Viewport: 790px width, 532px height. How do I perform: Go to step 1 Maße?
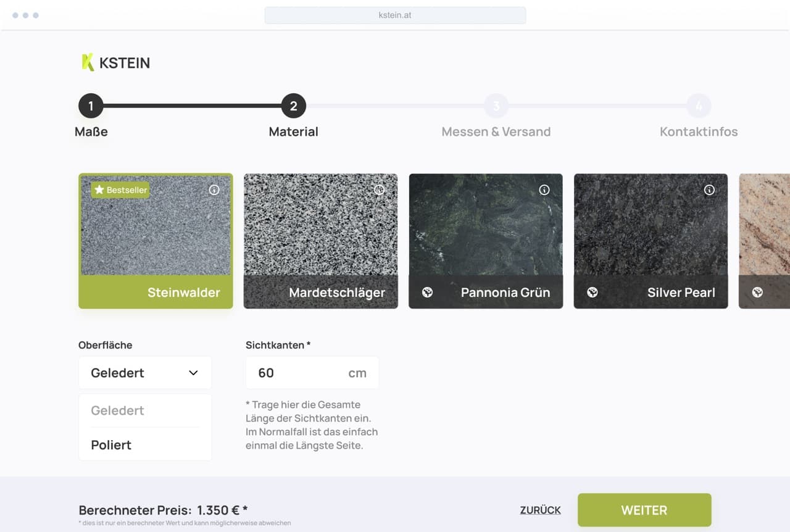[x=91, y=106]
